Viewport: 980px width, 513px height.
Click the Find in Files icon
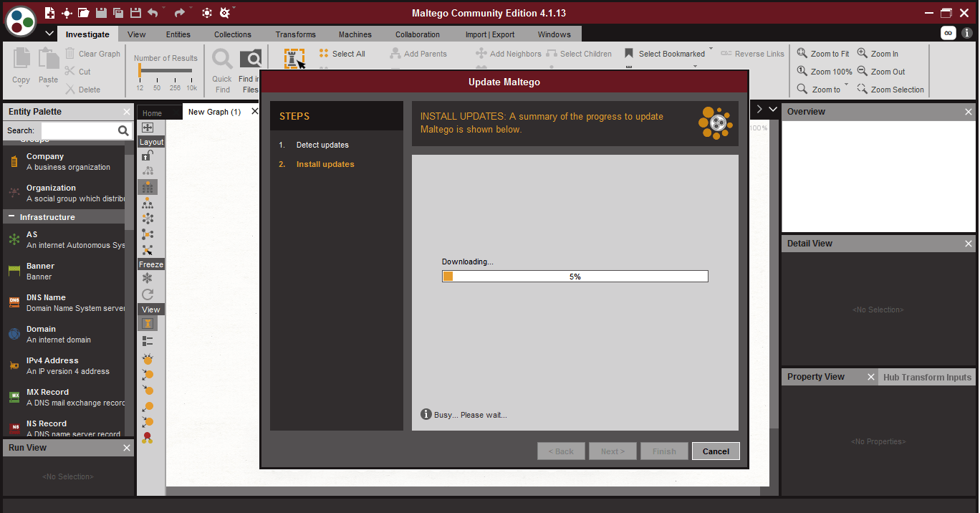pyautogui.click(x=250, y=59)
